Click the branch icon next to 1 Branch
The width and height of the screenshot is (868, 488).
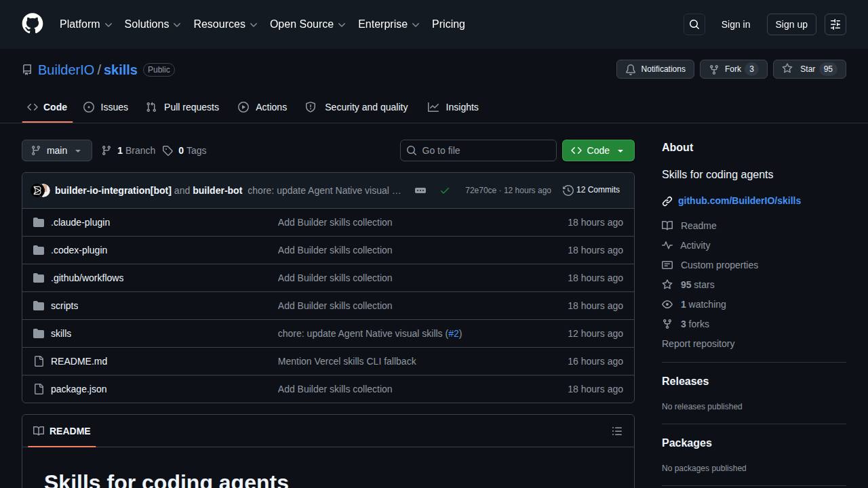click(106, 150)
